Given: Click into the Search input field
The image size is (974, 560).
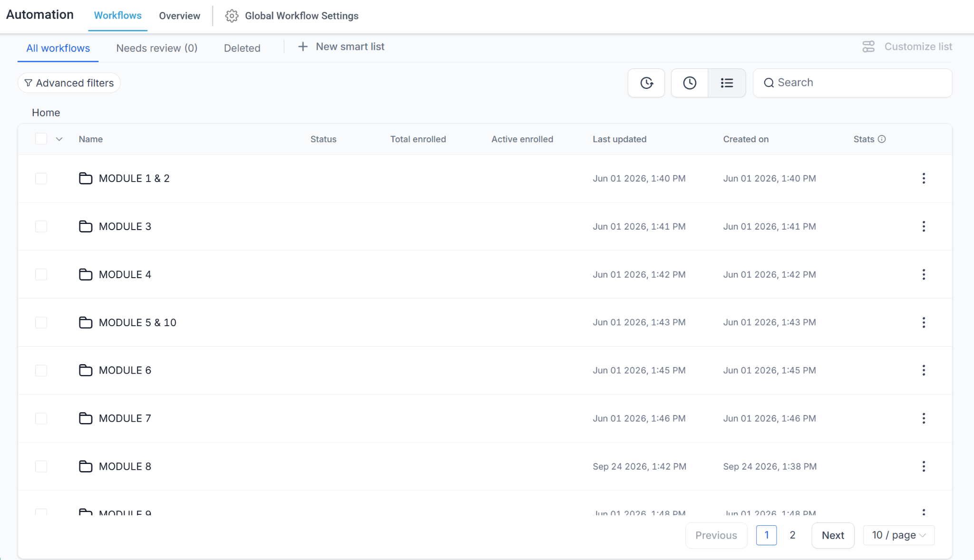Looking at the screenshot, I should (852, 83).
